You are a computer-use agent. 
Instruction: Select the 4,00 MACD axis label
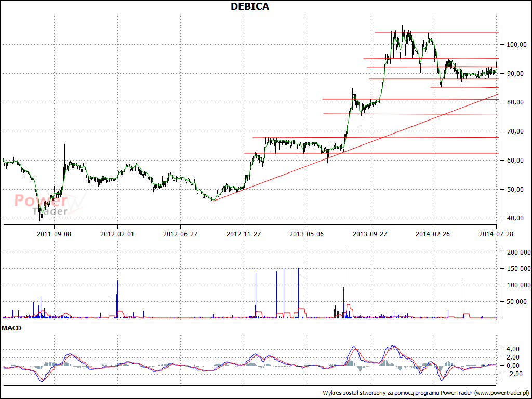click(512, 349)
